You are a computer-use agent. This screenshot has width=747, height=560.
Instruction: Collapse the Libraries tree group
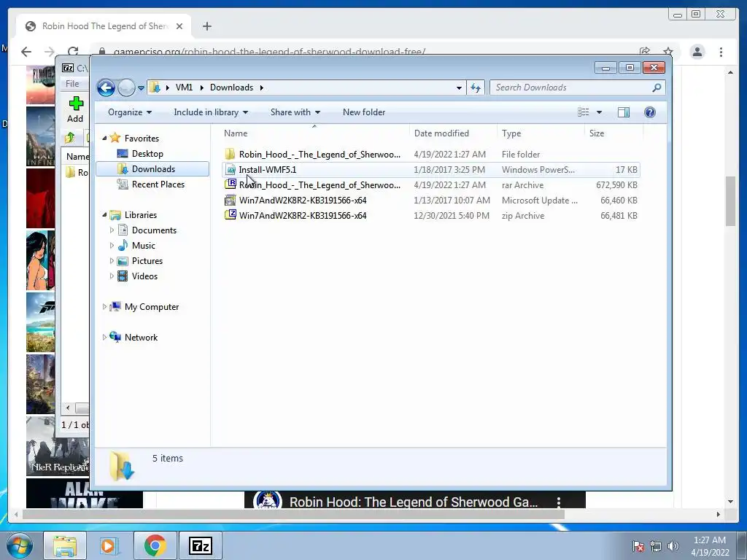coord(104,215)
